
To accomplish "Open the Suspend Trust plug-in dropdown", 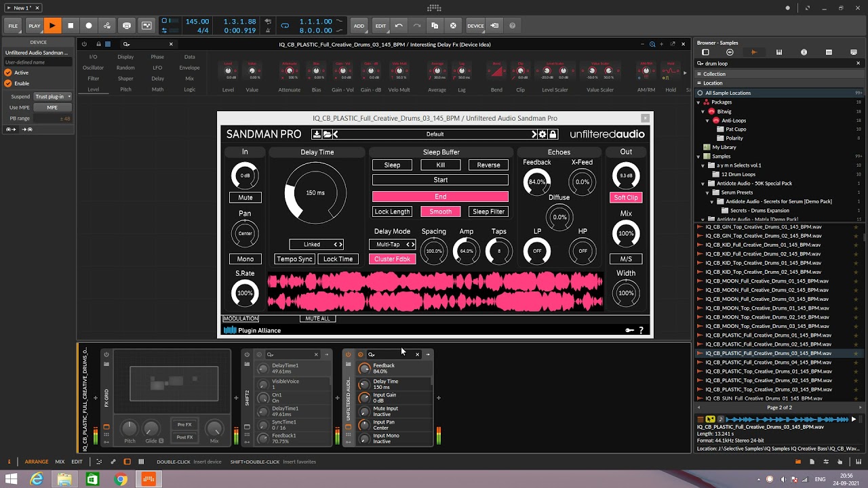I will tap(52, 97).
